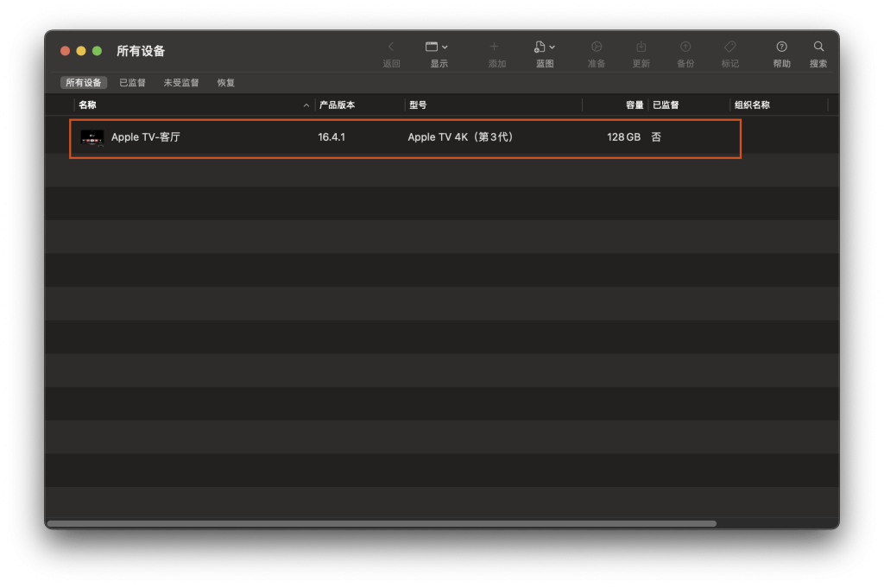This screenshot has width=884, height=588.
Task: Switch to the 恢复 tab
Action: pos(226,83)
